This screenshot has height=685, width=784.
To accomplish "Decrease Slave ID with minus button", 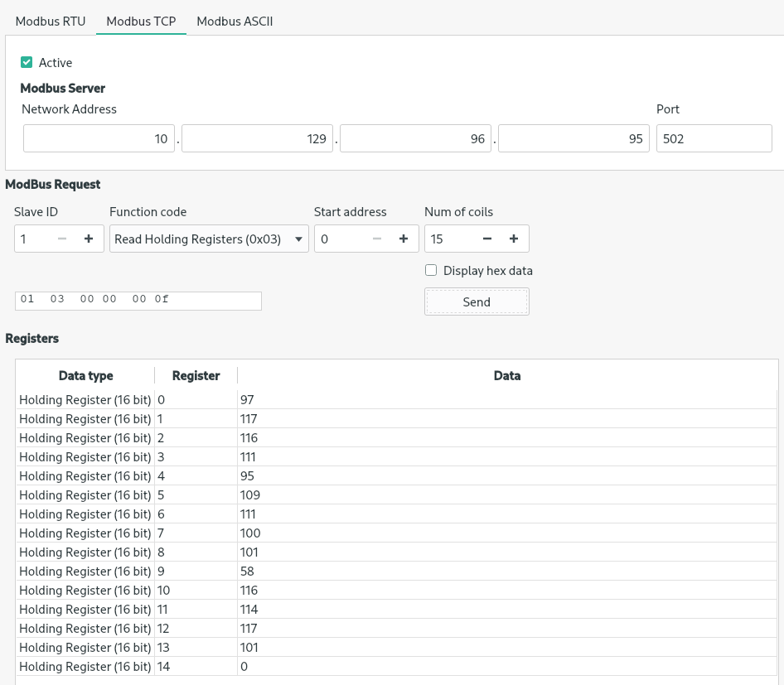I will (62, 239).
